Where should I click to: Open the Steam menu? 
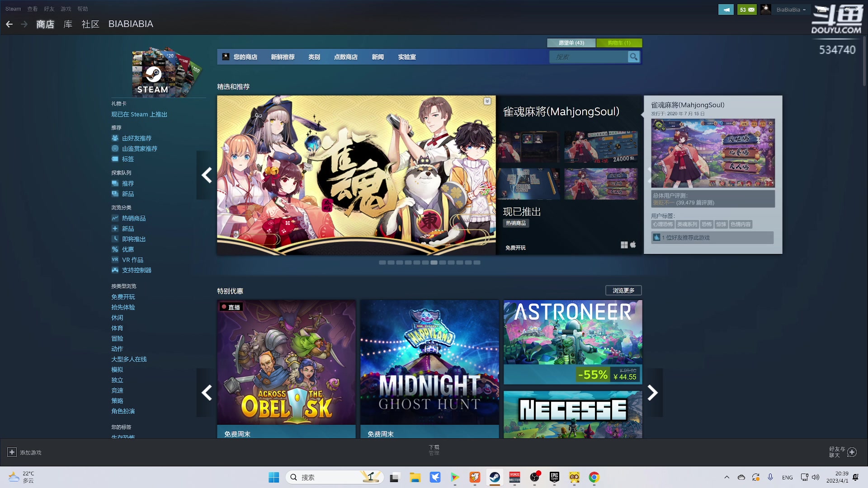click(x=13, y=9)
